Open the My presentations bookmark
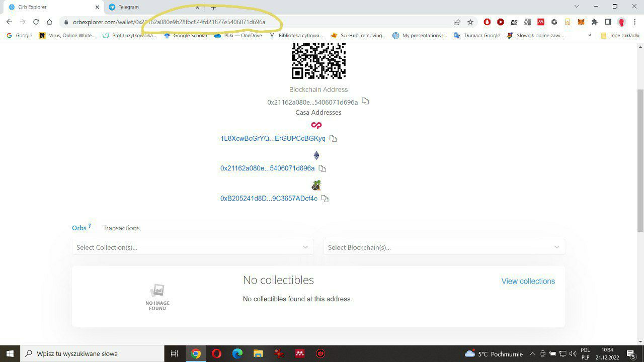 (420, 36)
